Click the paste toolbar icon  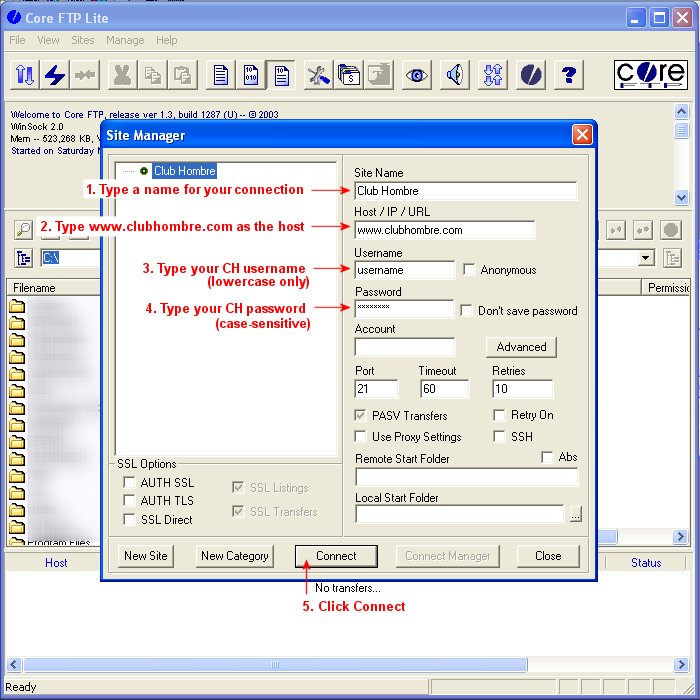[x=182, y=75]
